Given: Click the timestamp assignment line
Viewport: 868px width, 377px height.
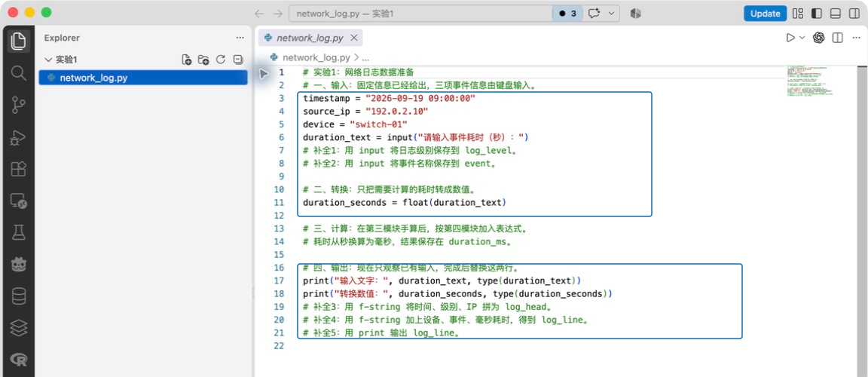Looking at the screenshot, I should point(389,98).
